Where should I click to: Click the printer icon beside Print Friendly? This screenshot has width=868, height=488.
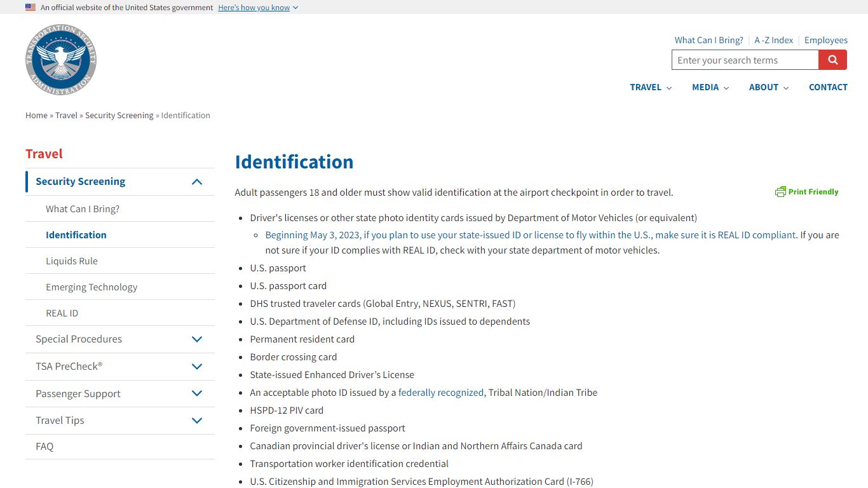click(x=780, y=192)
